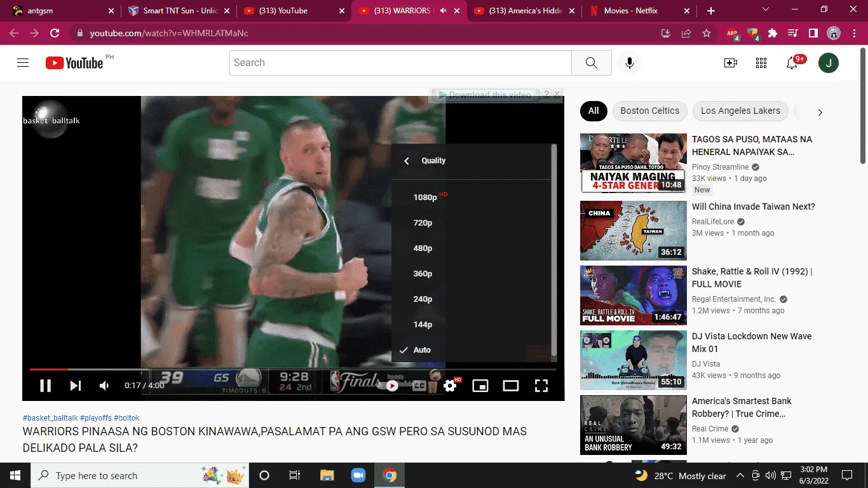
Task: Open Task View on the taskbar
Action: 295,475
